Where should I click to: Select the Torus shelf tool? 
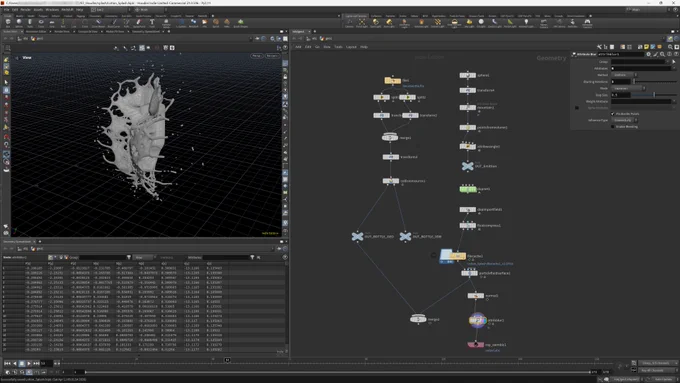click(41, 23)
